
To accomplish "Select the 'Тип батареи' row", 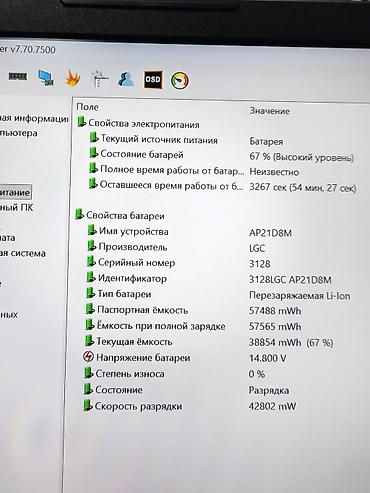I will 218,294.
